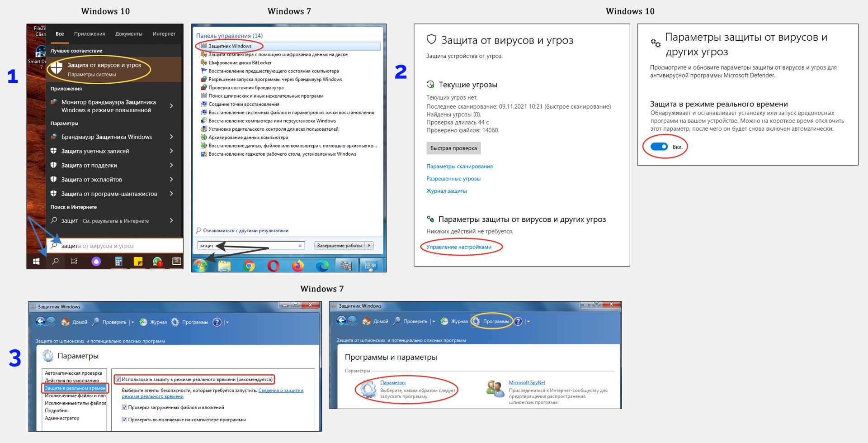This screenshot has height=443, width=868.
Task: Open Журнал защиты link
Action: [447, 191]
